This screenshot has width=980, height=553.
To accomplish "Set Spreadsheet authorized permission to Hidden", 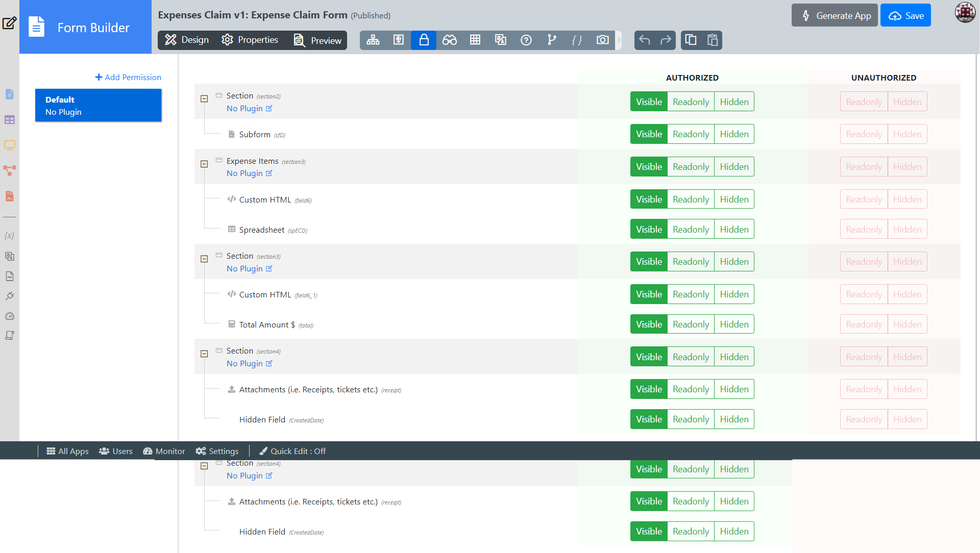I will pos(734,230).
